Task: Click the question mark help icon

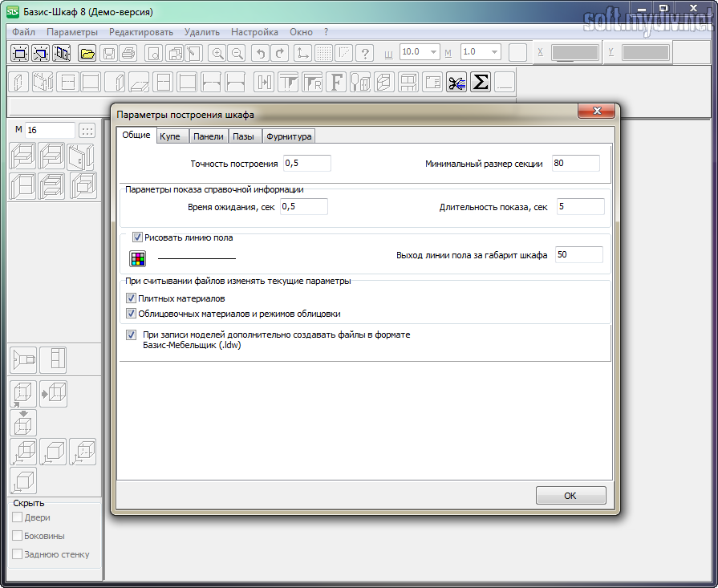Action: [365, 53]
